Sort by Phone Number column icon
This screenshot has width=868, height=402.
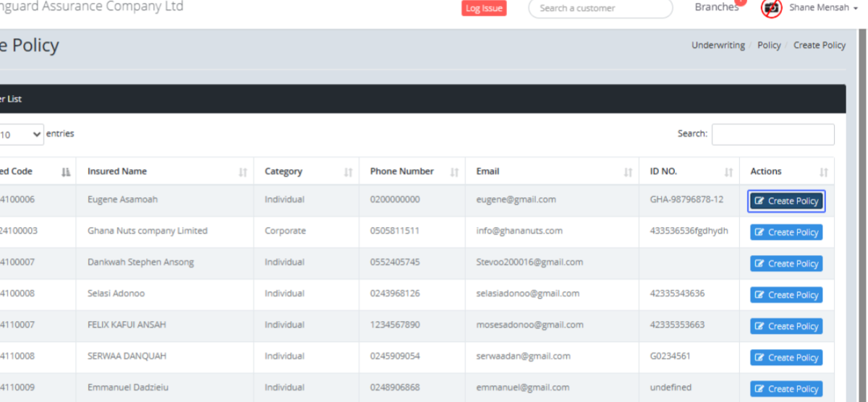[454, 172]
